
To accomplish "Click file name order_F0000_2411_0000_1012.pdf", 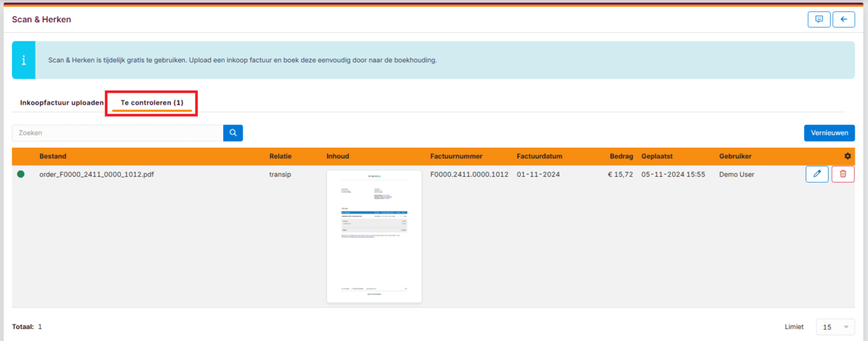I will 97,174.
